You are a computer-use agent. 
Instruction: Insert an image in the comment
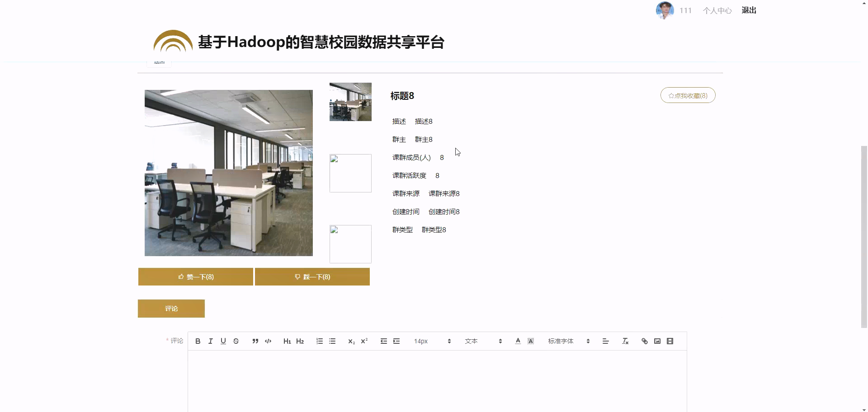tap(657, 341)
